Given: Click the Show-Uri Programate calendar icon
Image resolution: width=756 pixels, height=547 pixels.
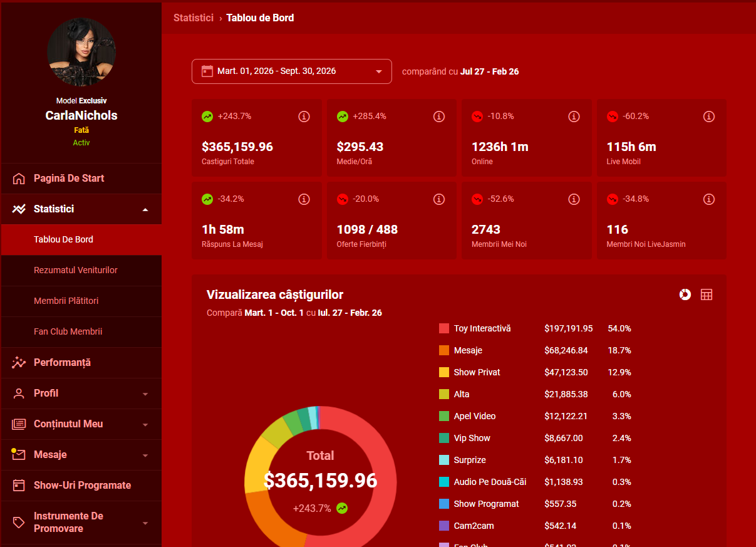Looking at the screenshot, I should click(19, 486).
